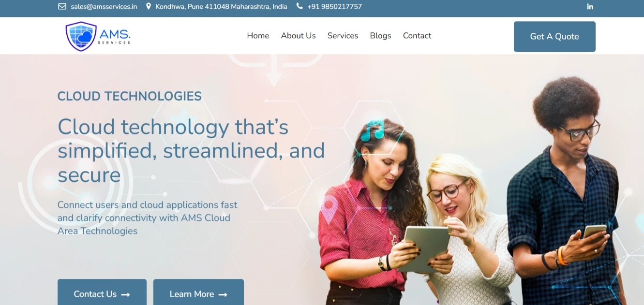Click the Get A Quote button
Screen dimensions: 644x305
pyautogui.click(x=554, y=37)
